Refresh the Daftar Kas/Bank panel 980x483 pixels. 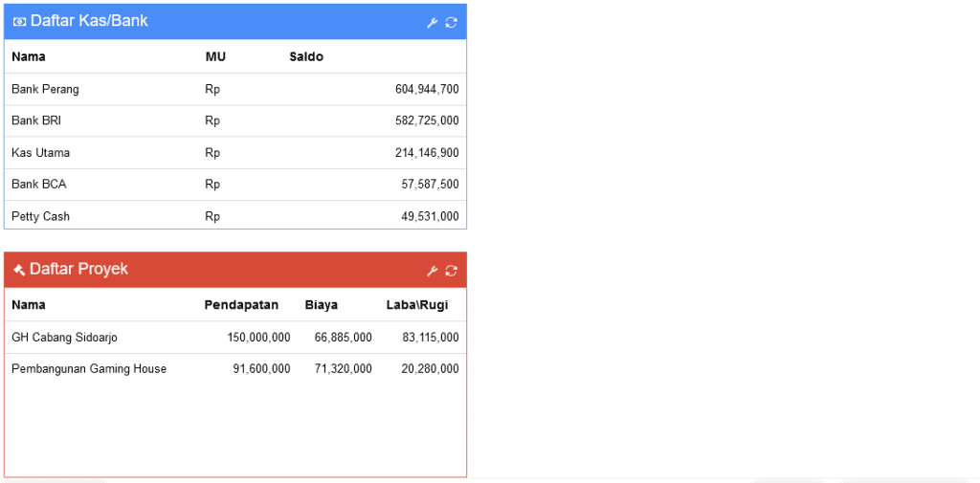[452, 23]
